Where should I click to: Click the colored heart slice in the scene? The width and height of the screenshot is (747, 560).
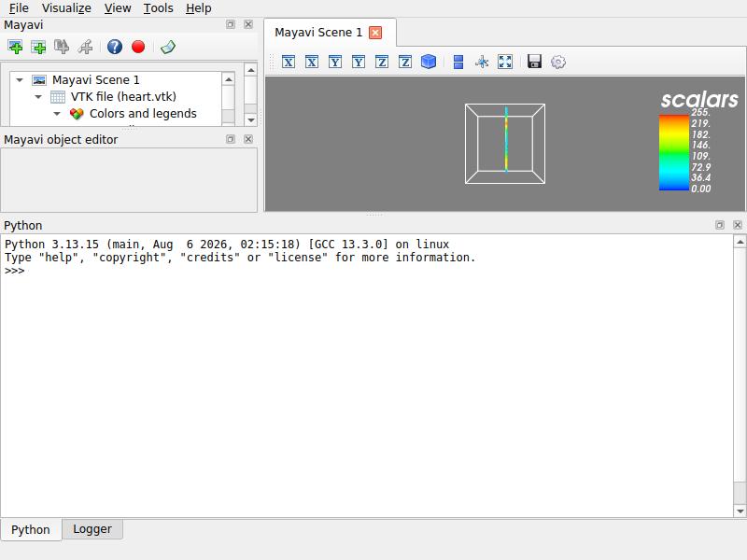point(506,139)
